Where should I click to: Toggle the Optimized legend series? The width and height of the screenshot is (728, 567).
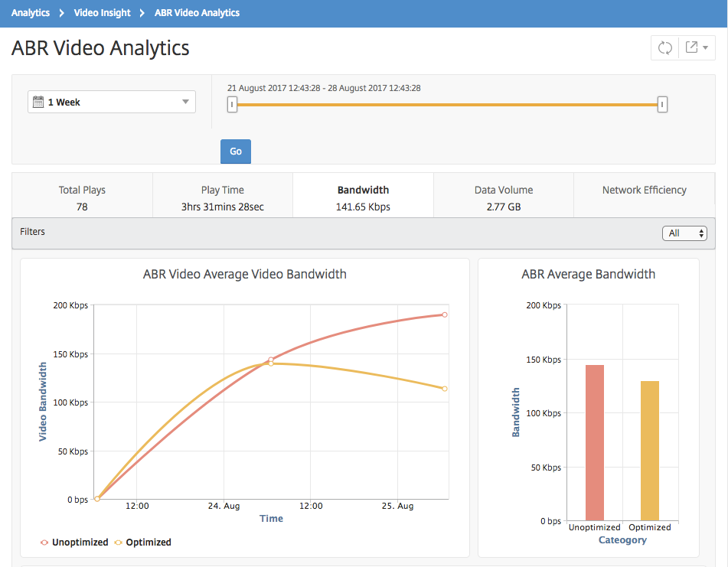(143, 543)
